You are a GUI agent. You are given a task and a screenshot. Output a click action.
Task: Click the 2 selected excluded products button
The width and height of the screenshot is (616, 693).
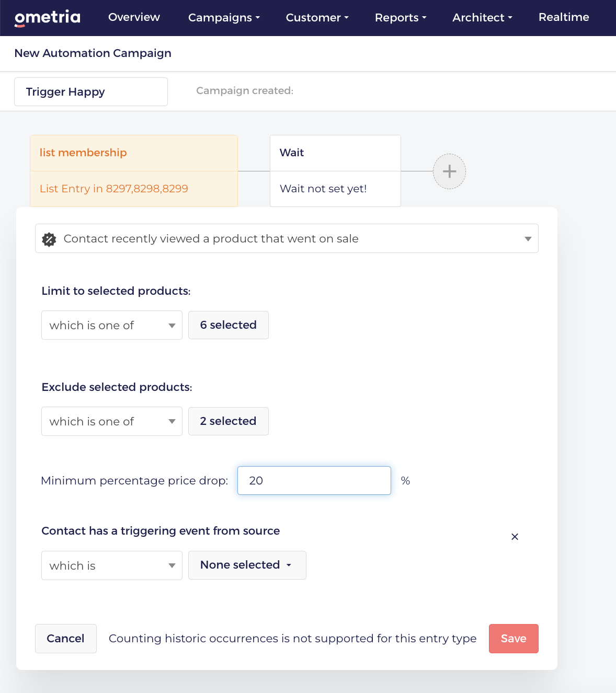pos(229,421)
